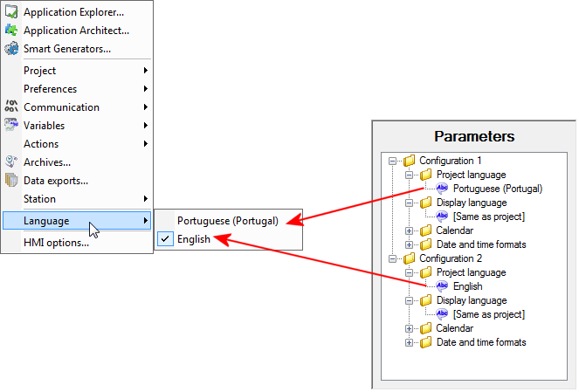Click folder icon of Configuration 2 Display language

tap(426, 300)
